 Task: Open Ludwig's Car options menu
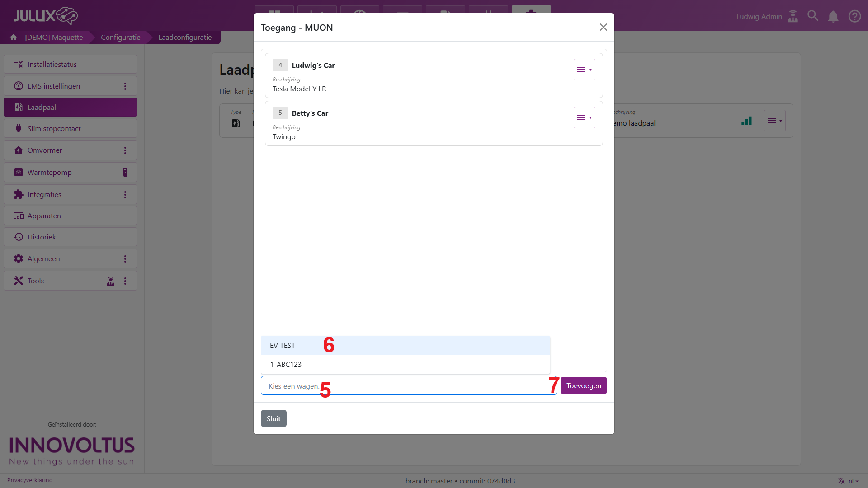[584, 70]
